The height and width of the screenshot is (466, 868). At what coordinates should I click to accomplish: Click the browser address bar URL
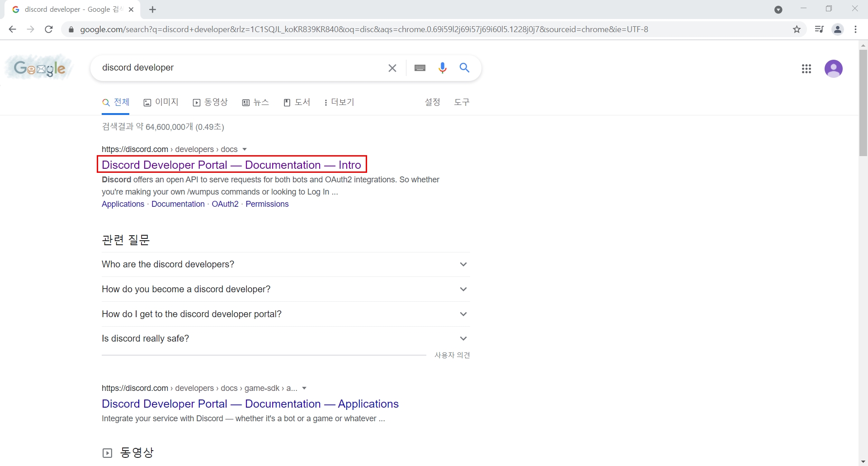(x=364, y=29)
